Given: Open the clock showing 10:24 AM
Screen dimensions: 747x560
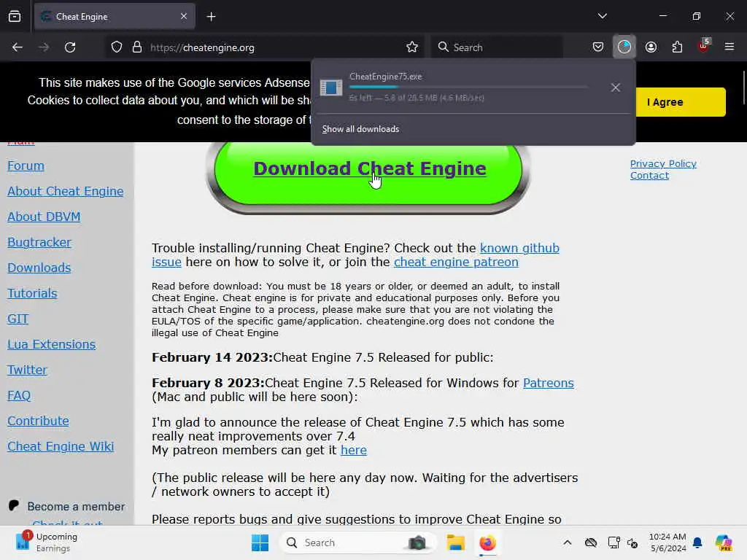Looking at the screenshot, I should [667, 542].
